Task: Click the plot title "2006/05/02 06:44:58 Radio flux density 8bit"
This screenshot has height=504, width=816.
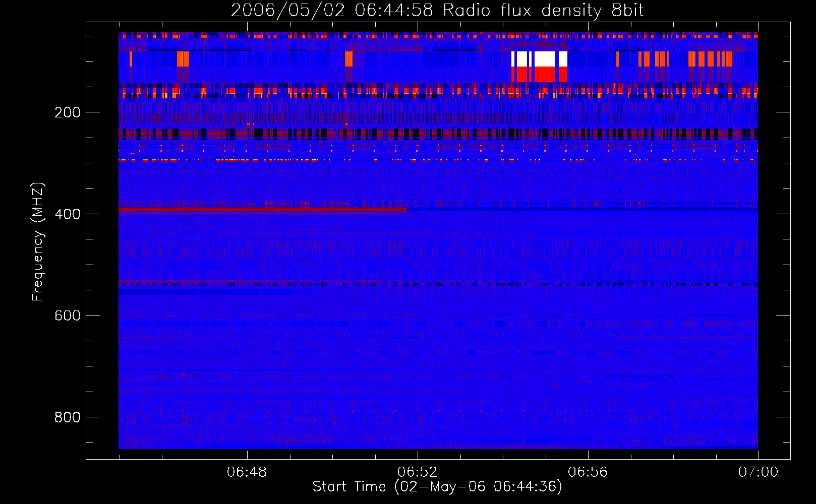Action: click(437, 11)
